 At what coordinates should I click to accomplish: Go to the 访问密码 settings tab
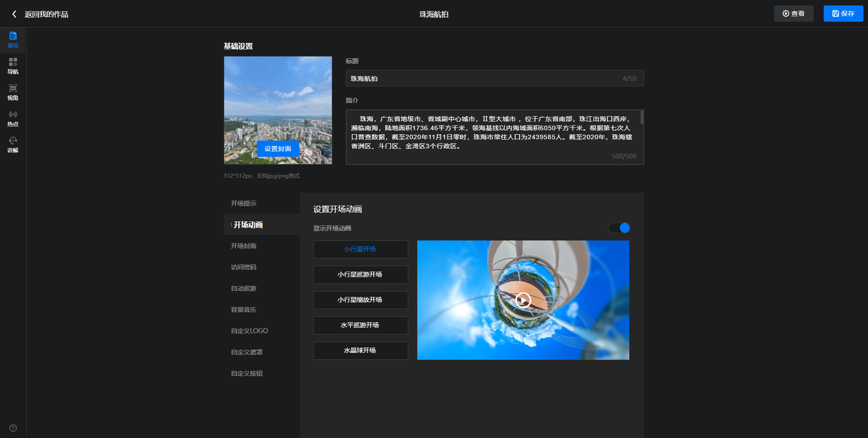[244, 267]
